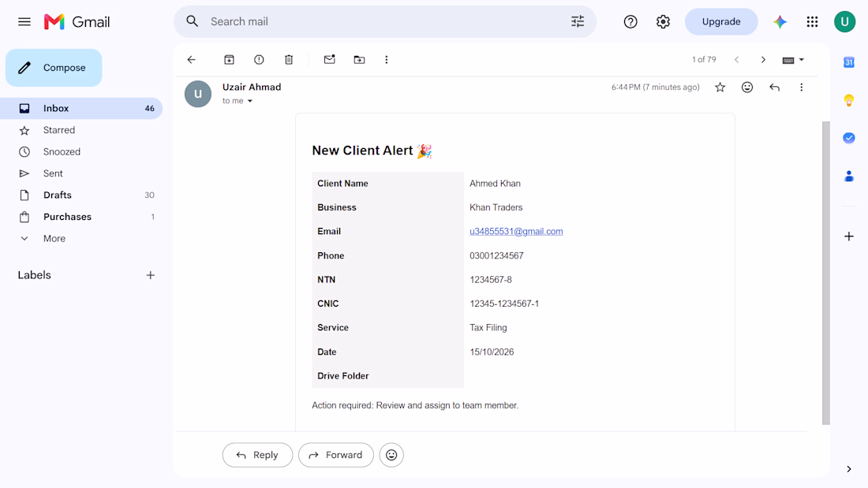868x488 pixels.
Task: Expand recipient details next to 'to me'
Action: click(x=250, y=101)
